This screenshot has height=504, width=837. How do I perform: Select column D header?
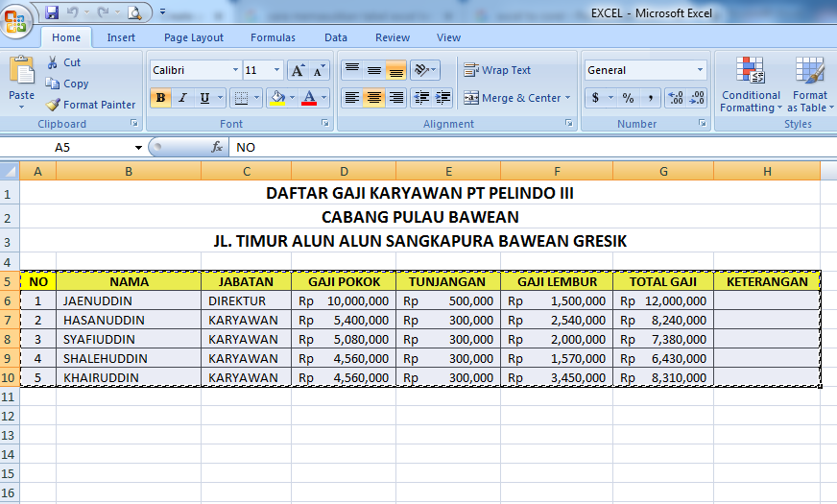click(344, 172)
